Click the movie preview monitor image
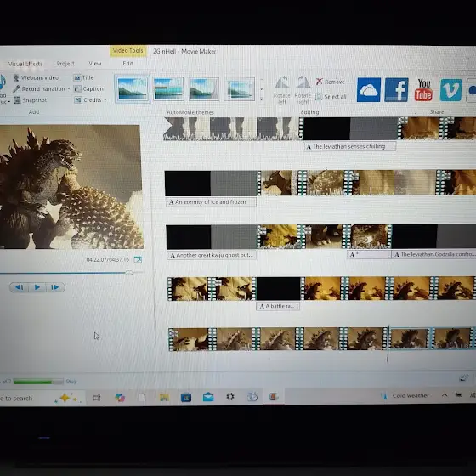 [71, 187]
